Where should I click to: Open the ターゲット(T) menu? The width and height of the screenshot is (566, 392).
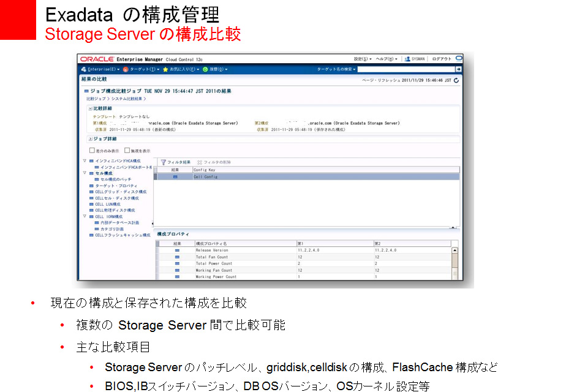(145, 69)
